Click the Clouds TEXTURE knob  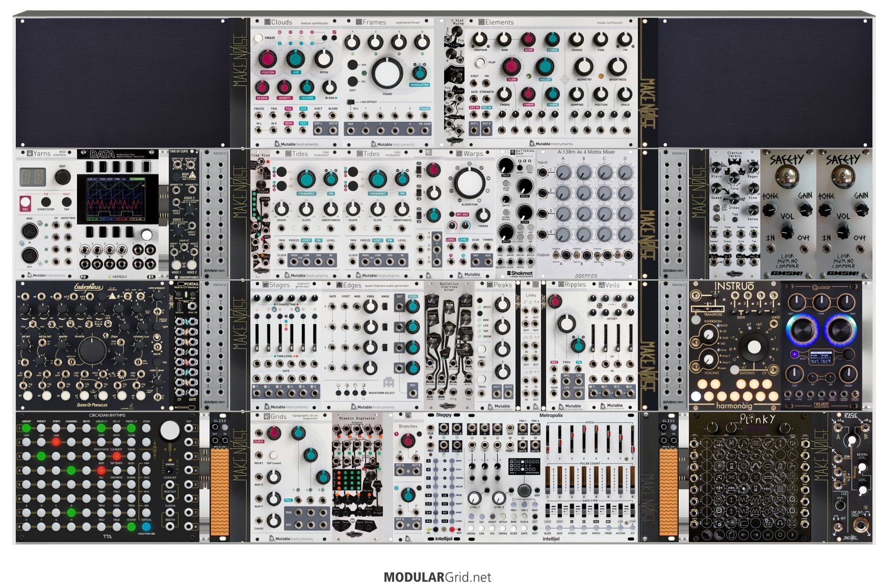[306, 87]
